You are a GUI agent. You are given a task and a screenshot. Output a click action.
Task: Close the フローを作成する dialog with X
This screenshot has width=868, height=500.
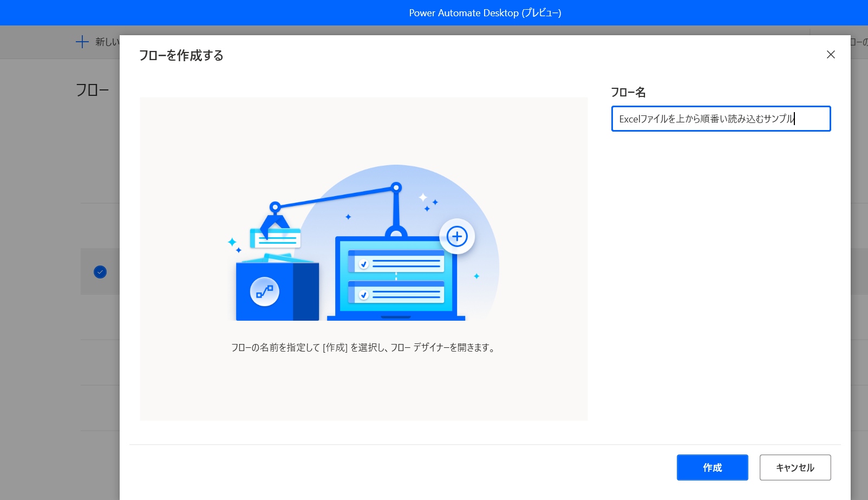[x=831, y=55]
